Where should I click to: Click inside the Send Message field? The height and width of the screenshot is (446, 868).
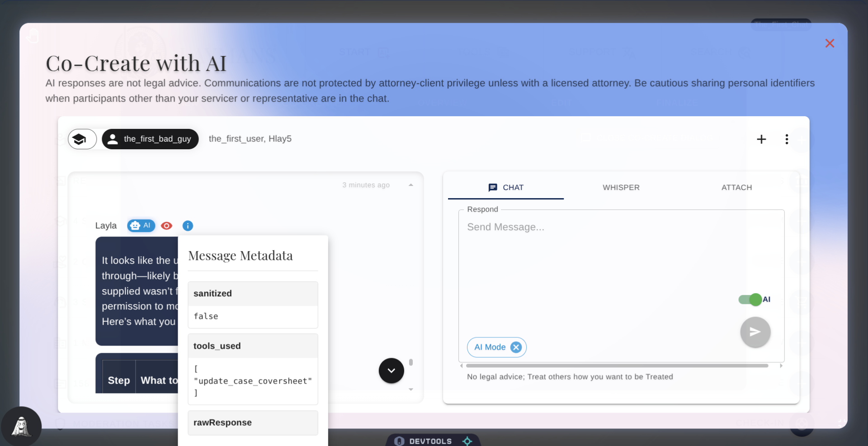click(x=588, y=253)
